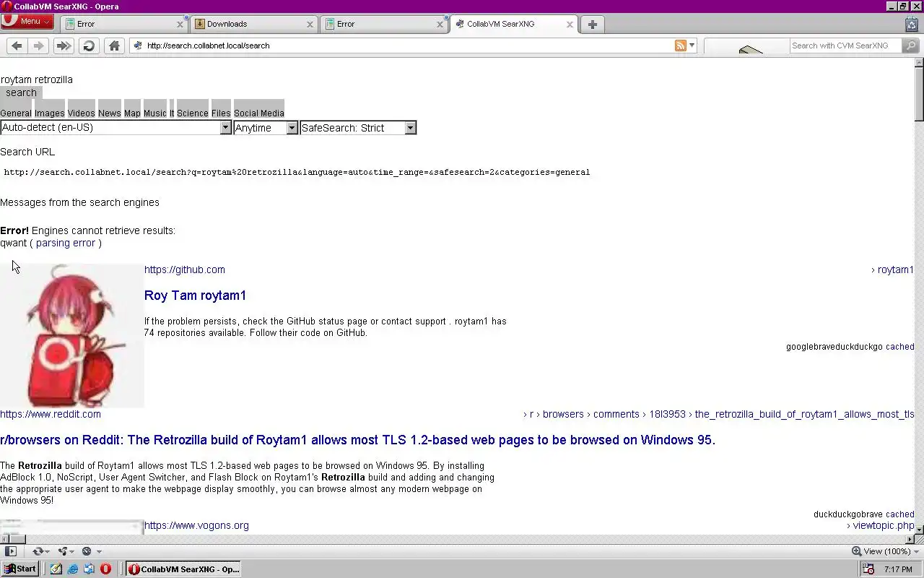Open the https://github.com result link

185,269
